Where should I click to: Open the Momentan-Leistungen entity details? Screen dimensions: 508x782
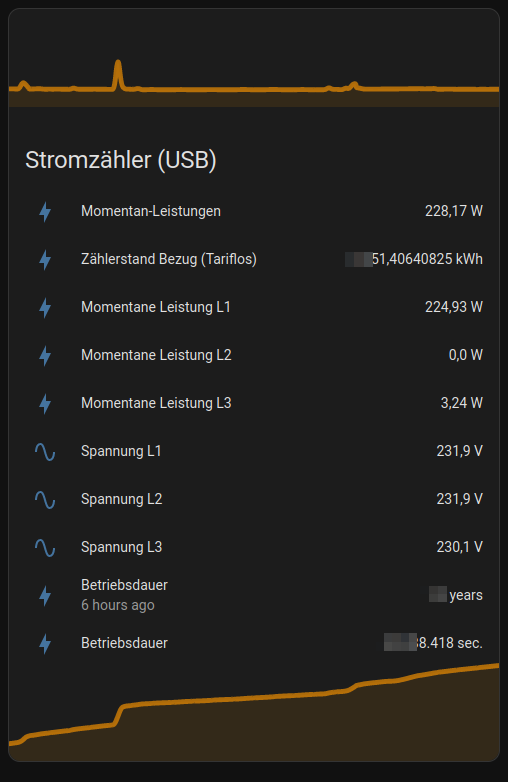click(x=151, y=211)
